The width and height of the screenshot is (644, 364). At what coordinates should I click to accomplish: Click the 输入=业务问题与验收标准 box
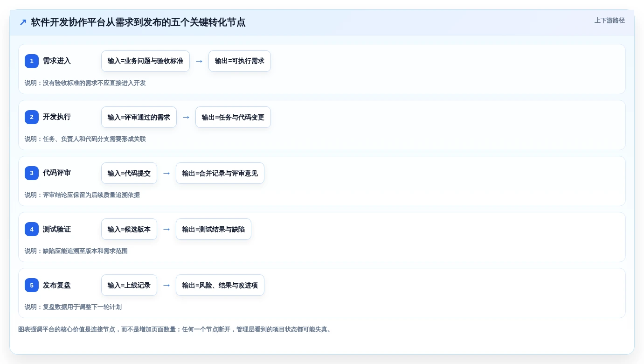tap(145, 61)
